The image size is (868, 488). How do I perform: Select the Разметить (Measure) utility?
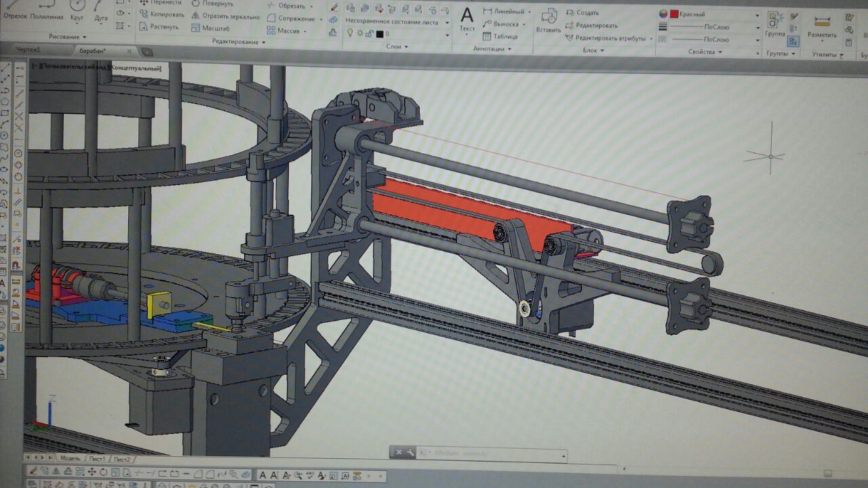pyautogui.click(x=822, y=26)
